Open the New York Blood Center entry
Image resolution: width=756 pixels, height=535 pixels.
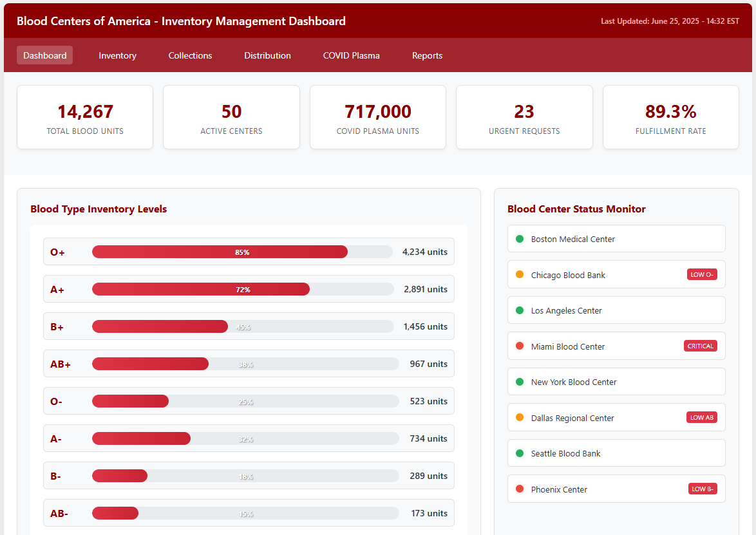[x=616, y=382]
